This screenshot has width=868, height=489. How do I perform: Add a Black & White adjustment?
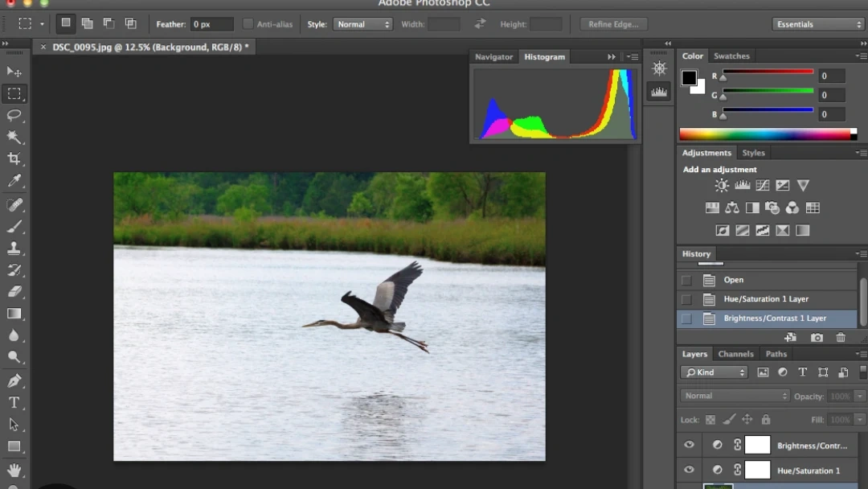(x=752, y=208)
